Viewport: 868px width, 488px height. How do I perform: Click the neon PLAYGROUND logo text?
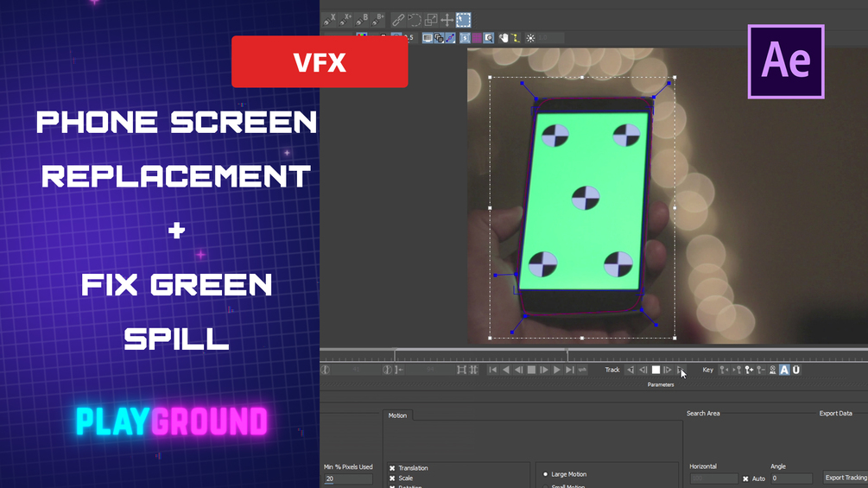point(172,421)
